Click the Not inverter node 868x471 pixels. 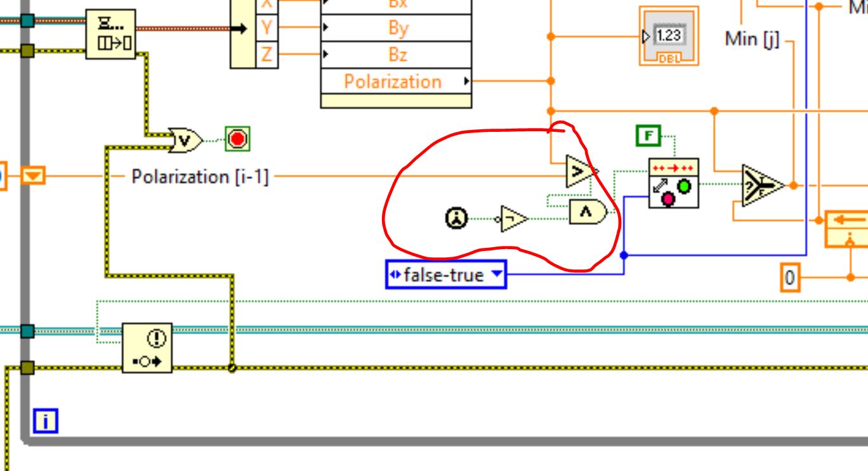tap(513, 219)
